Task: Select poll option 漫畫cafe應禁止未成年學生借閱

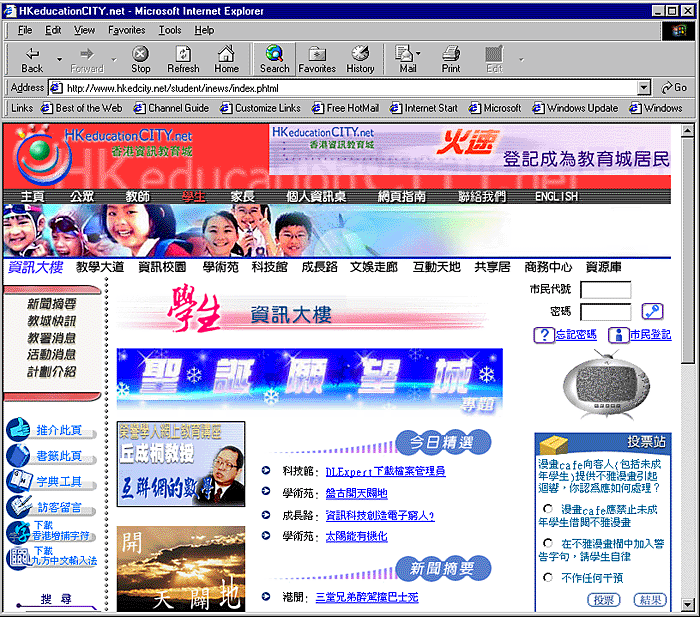Action: point(549,509)
